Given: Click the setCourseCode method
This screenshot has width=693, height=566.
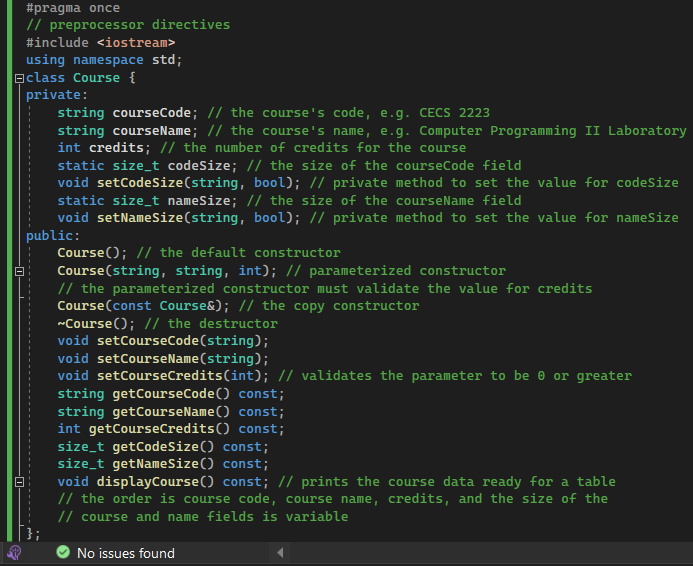Looking at the screenshot, I should [148, 341].
